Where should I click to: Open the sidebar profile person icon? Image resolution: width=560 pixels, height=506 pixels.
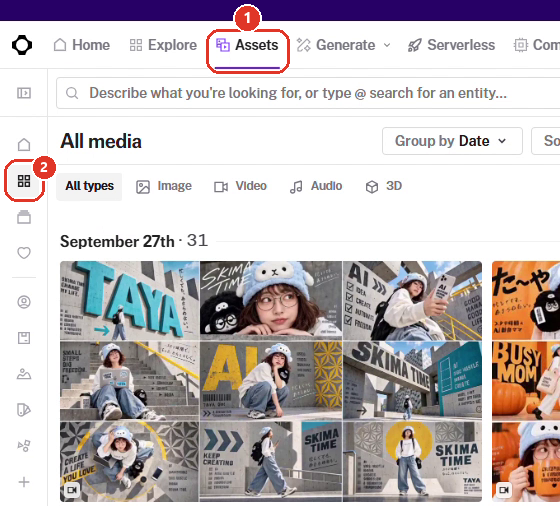(x=24, y=302)
